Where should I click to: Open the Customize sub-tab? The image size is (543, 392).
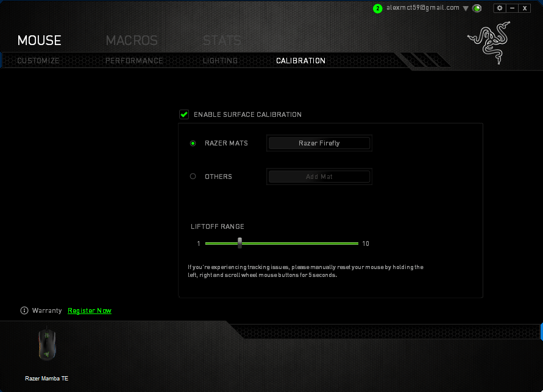coord(38,61)
